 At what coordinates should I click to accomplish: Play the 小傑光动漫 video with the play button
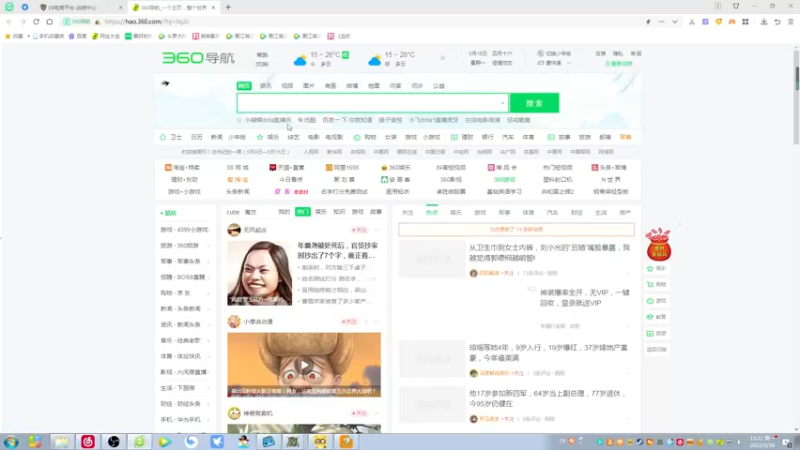click(305, 365)
